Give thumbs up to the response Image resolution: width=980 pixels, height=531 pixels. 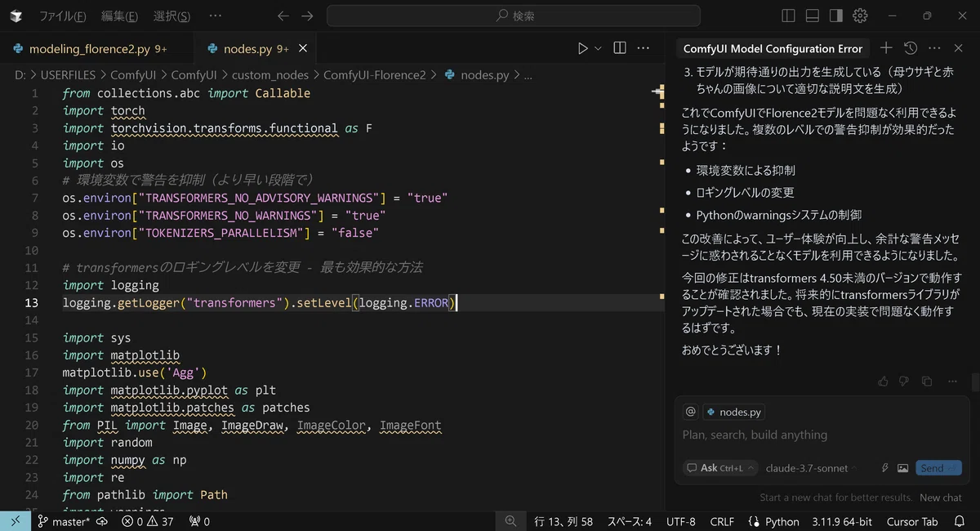point(883,382)
